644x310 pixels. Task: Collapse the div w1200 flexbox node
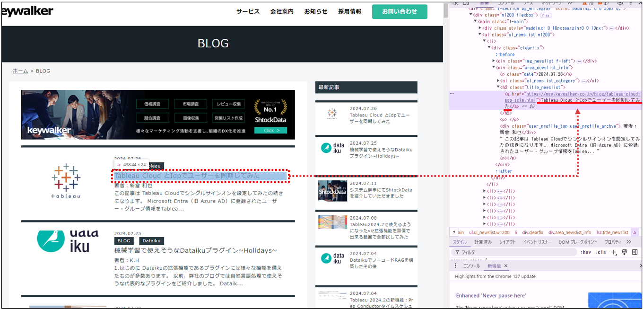pos(470,15)
